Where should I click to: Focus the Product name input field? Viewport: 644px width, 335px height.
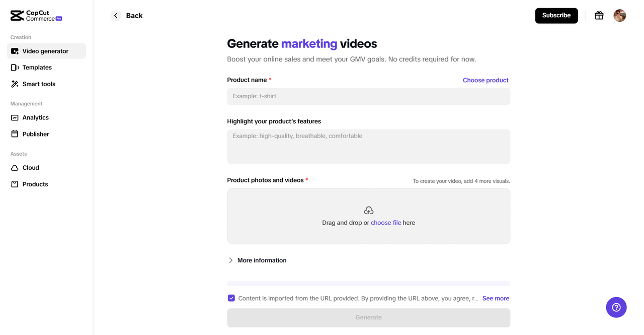click(368, 96)
